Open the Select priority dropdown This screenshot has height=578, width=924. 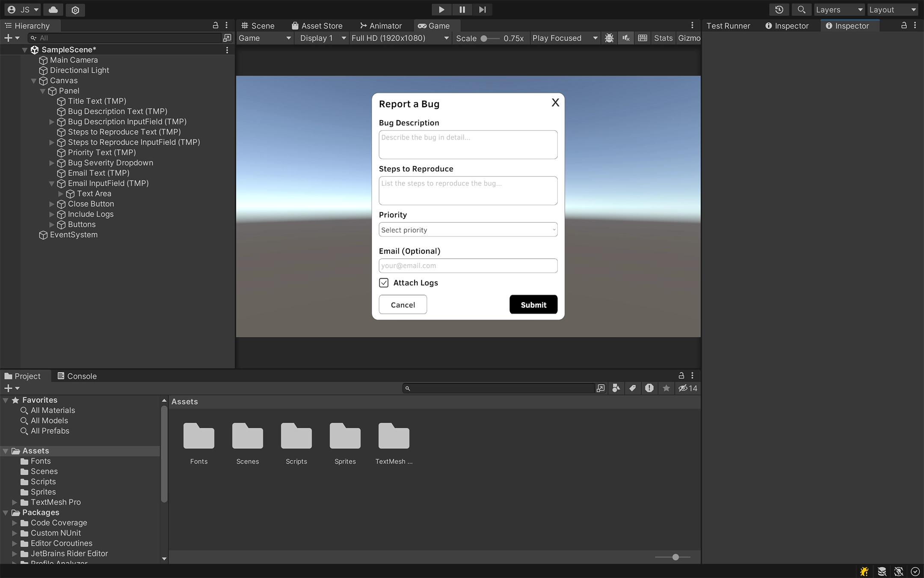pos(468,229)
